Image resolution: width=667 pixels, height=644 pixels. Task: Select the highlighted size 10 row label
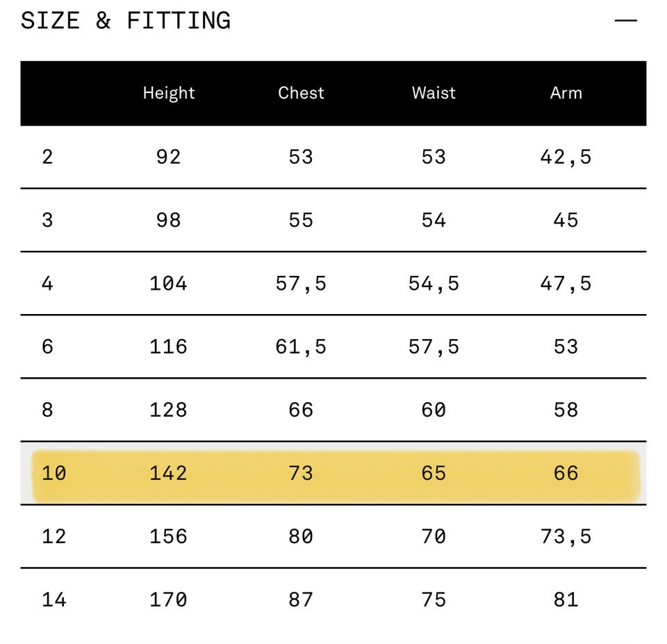[53, 473]
